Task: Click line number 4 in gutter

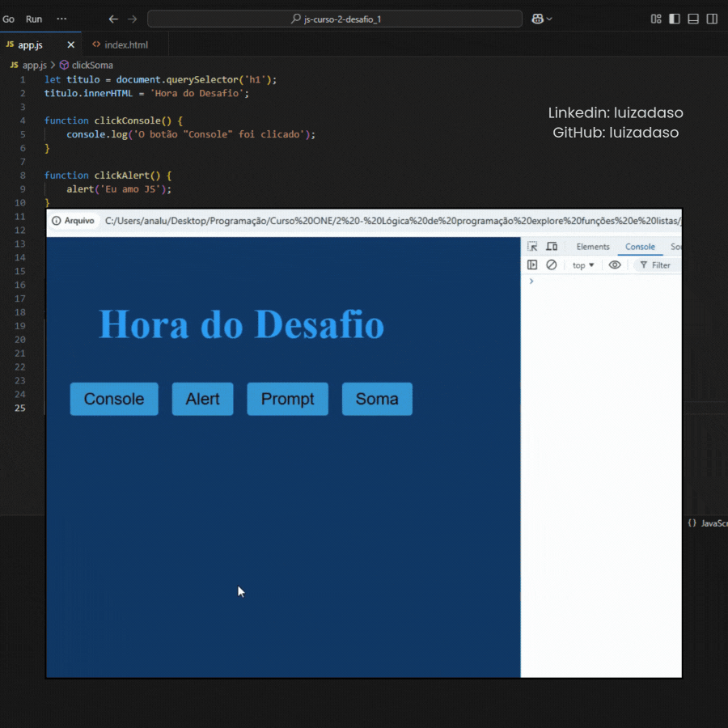Action: coord(23,121)
